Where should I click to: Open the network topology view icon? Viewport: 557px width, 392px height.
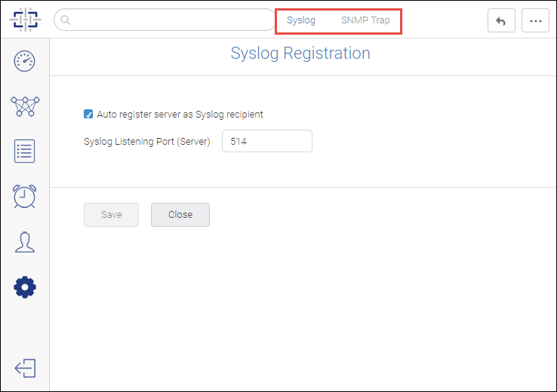click(x=25, y=106)
